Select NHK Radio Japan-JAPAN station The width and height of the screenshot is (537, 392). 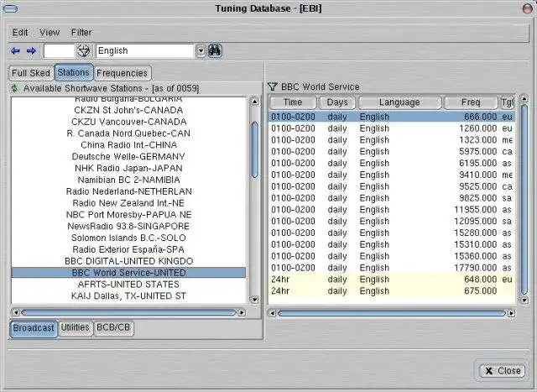pos(128,169)
